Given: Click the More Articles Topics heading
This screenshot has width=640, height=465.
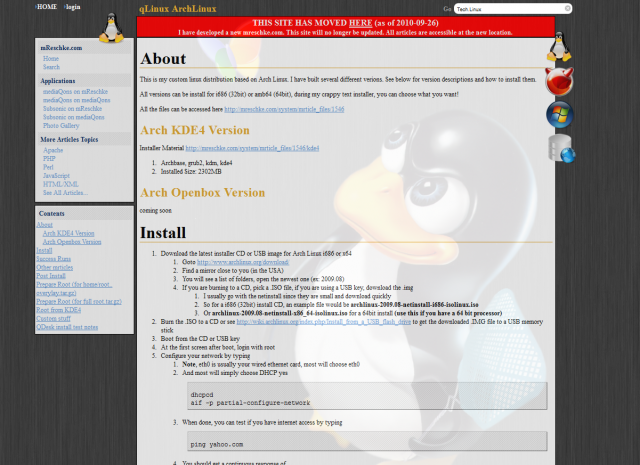Looking at the screenshot, I should 69,140.
